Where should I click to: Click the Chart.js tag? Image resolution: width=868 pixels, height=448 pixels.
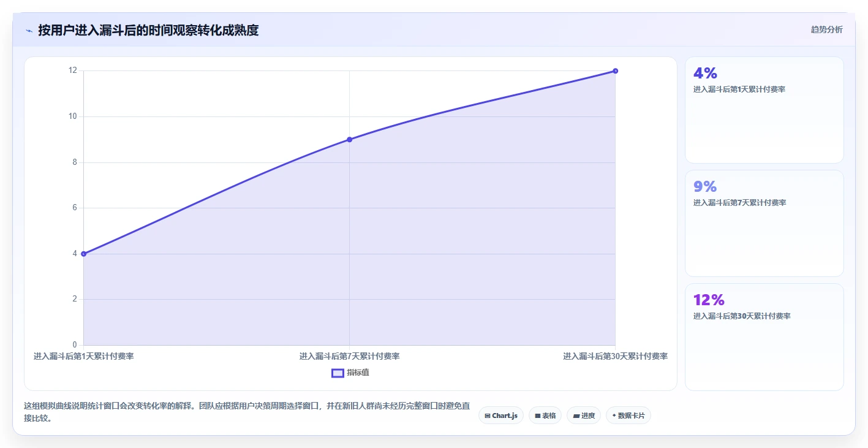(x=501, y=416)
